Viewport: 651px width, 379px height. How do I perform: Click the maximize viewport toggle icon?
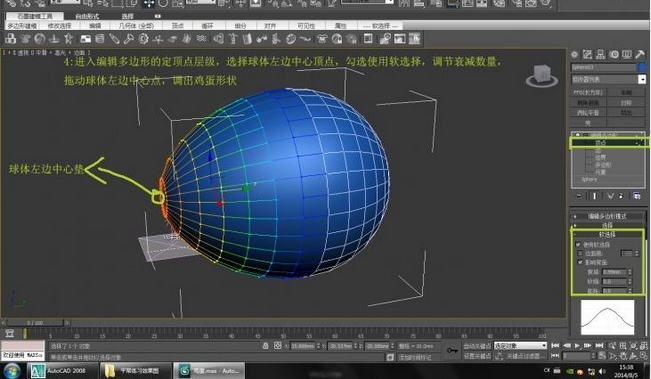click(643, 356)
